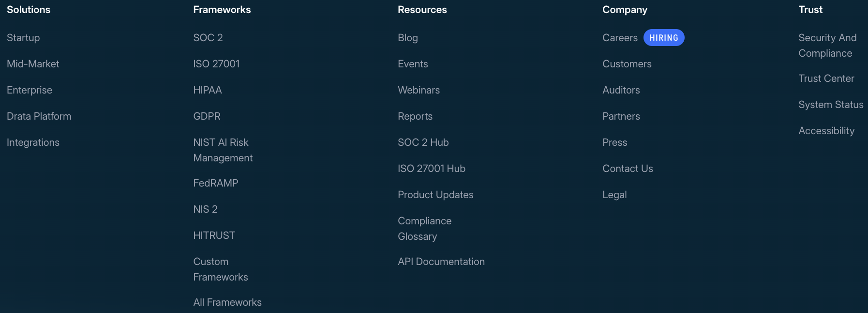
Task: Open the Careers page link
Action: click(x=620, y=38)
